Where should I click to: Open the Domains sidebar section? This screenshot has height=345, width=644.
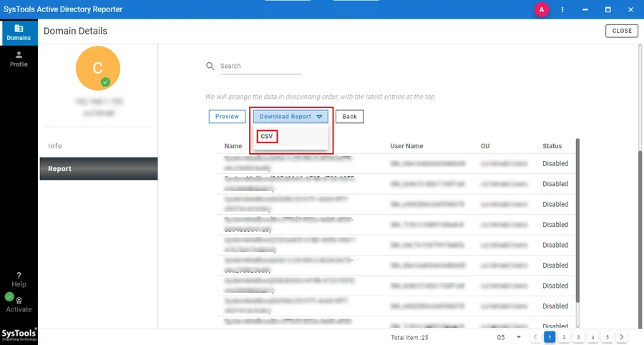[19, 32]
